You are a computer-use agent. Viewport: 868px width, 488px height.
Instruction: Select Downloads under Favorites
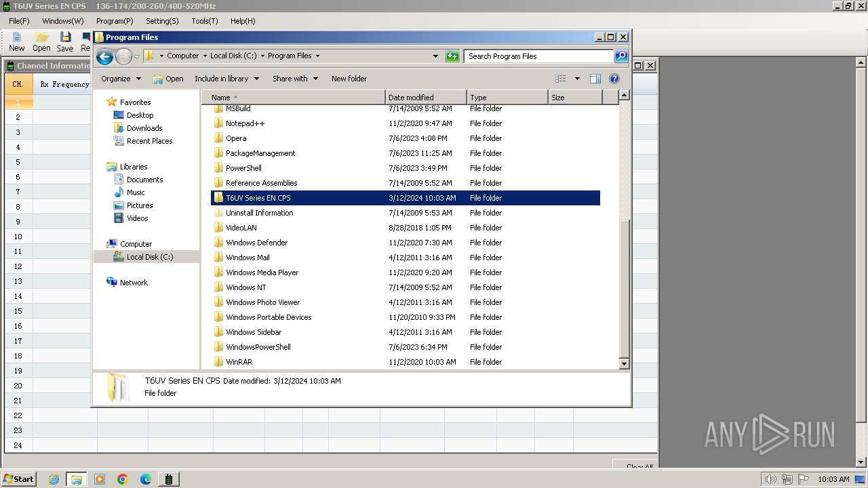pyautogui.click(x=144, y=128)
